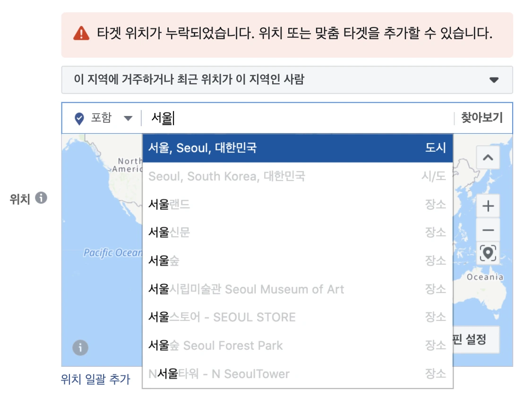Click the gray info icon on map
Image resolution: width=532 pixels, height=399 pixels.
(x=80, y=348)
